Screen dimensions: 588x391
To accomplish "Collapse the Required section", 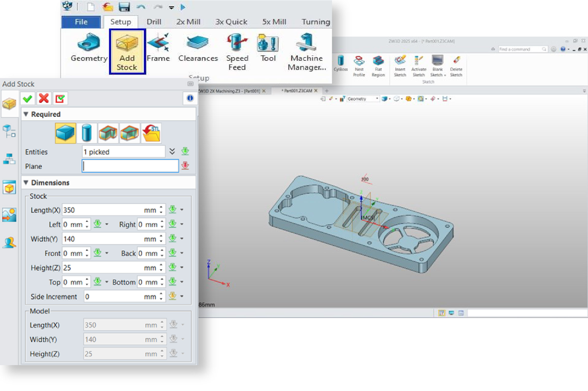I will point(26,114).
